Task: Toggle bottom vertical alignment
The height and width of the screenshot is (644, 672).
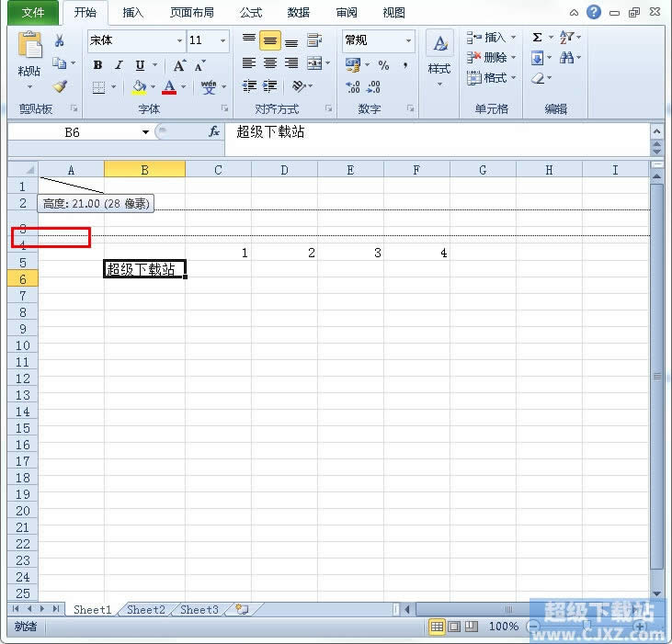Action: 291,41
